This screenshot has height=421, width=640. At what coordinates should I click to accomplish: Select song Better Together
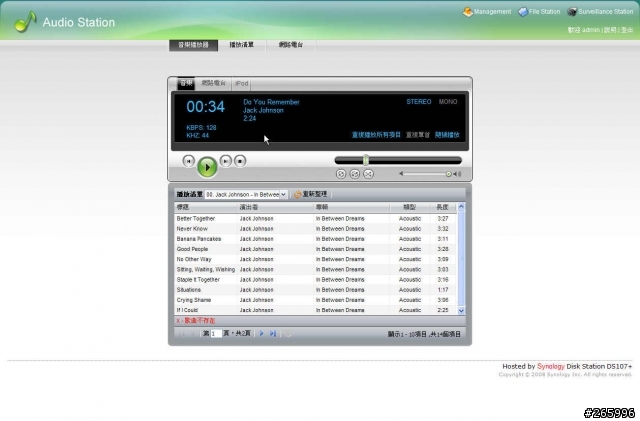(315, 219)
